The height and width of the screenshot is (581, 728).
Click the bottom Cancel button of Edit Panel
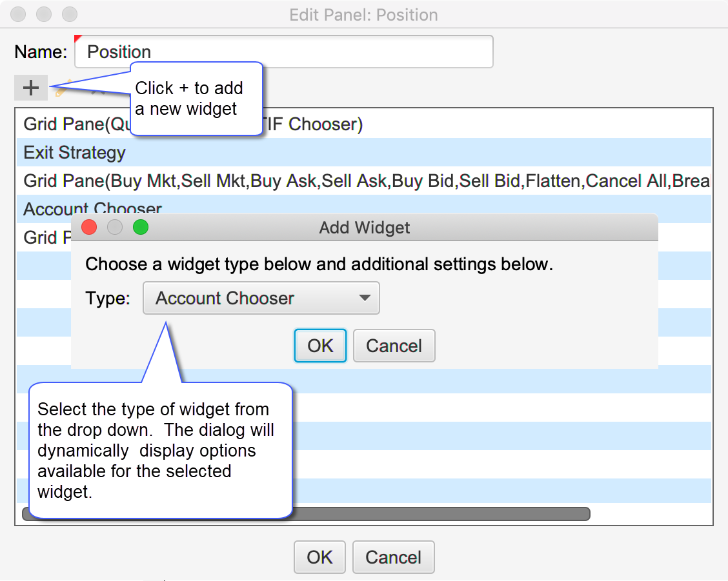pos(393,557)
